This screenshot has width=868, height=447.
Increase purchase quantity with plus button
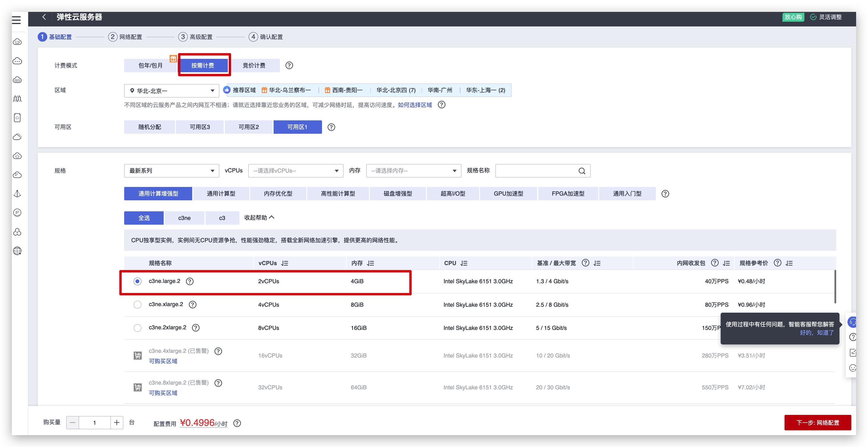click(116, 423)
